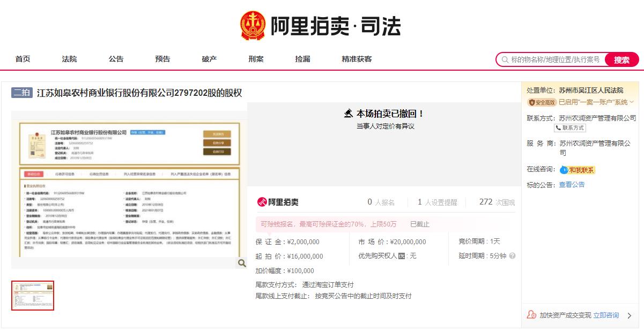Click the 当事人对定价有异议 notice text
The width and height of the screenshot is (644, 332).
click(386, 126)
